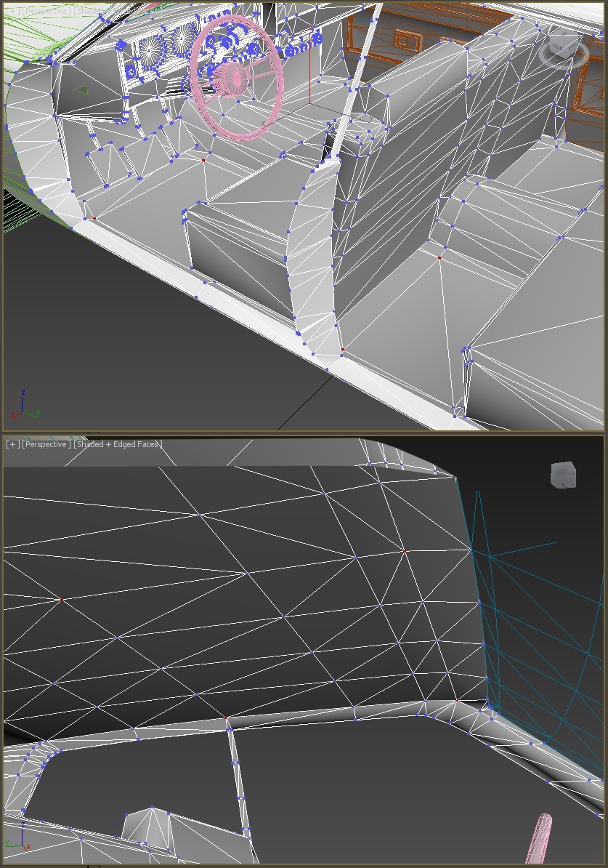Click the ViewCube in the upper viewport
The width and height of the screenshot is (608, 868).
click(563, 47)
